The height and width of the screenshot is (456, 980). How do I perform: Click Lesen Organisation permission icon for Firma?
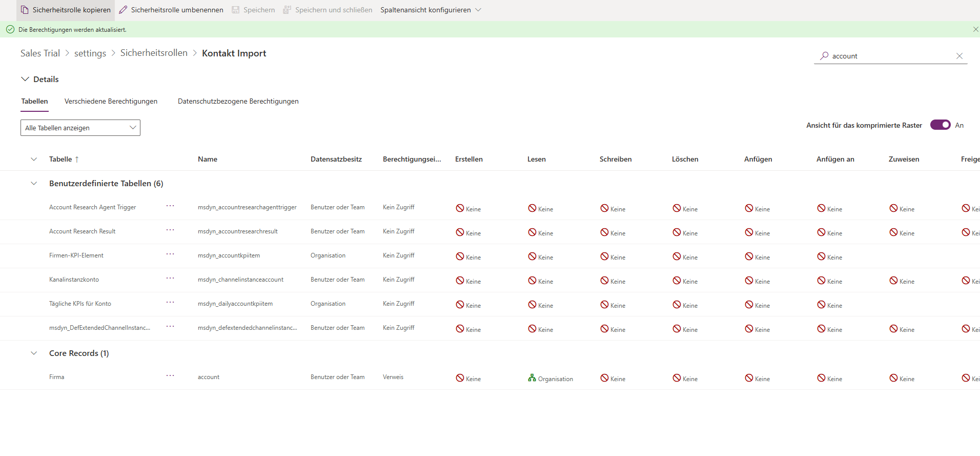point(532,379)
